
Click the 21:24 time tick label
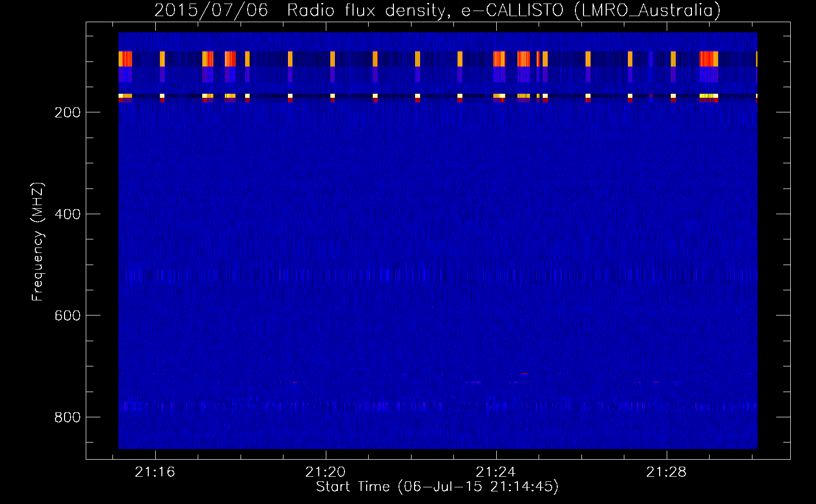pyautogui.click(x=496, y=472)
